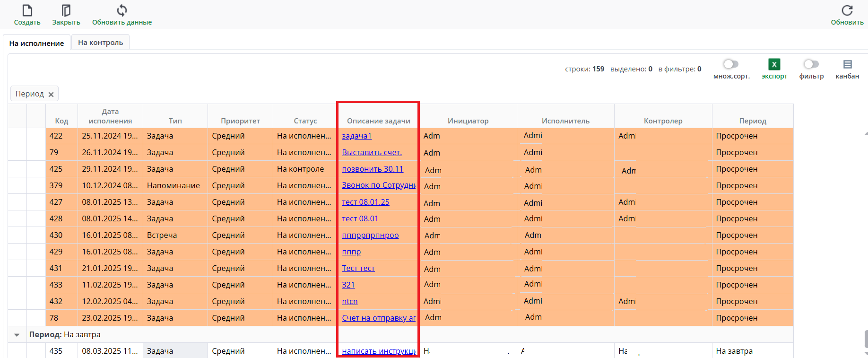Toggle the множ.сорт. switch

(731, 64)
